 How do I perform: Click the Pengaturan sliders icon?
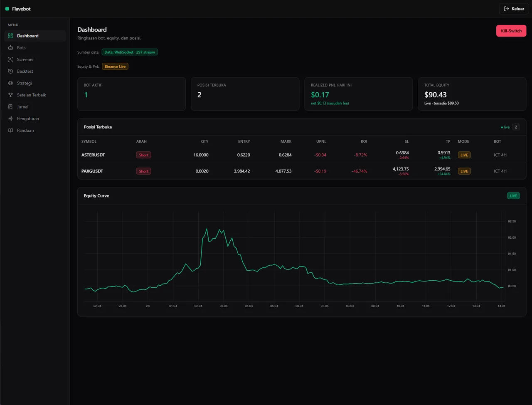coord(11,119)
